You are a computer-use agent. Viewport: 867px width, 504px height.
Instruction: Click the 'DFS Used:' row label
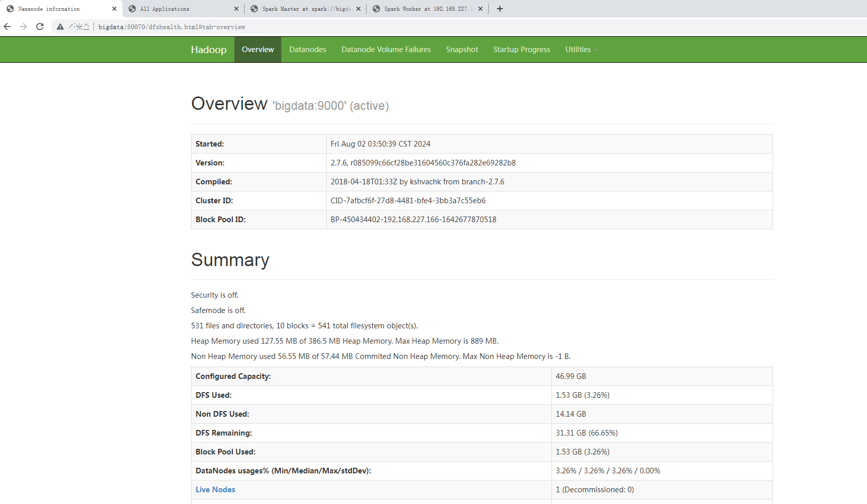tap(213, 395)
